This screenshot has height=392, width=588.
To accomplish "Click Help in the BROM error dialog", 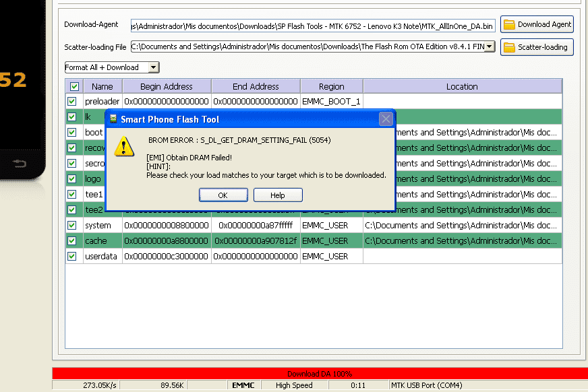I will tap(278, 195).
